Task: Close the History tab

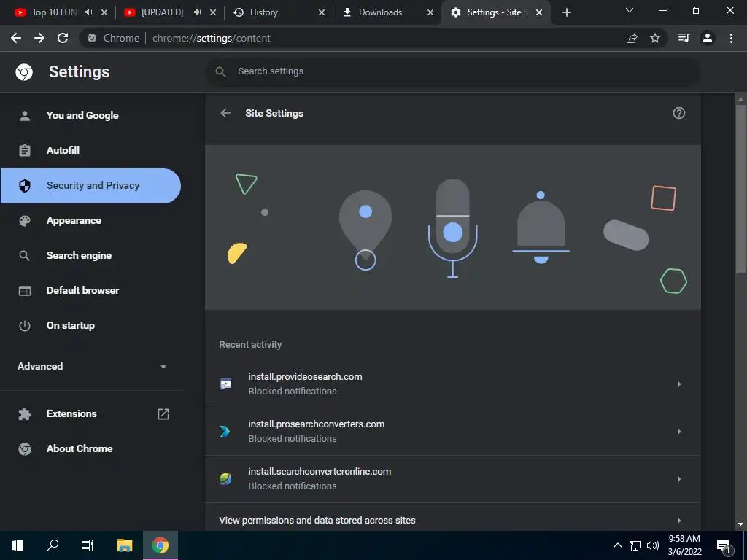Action: point(322,12)
